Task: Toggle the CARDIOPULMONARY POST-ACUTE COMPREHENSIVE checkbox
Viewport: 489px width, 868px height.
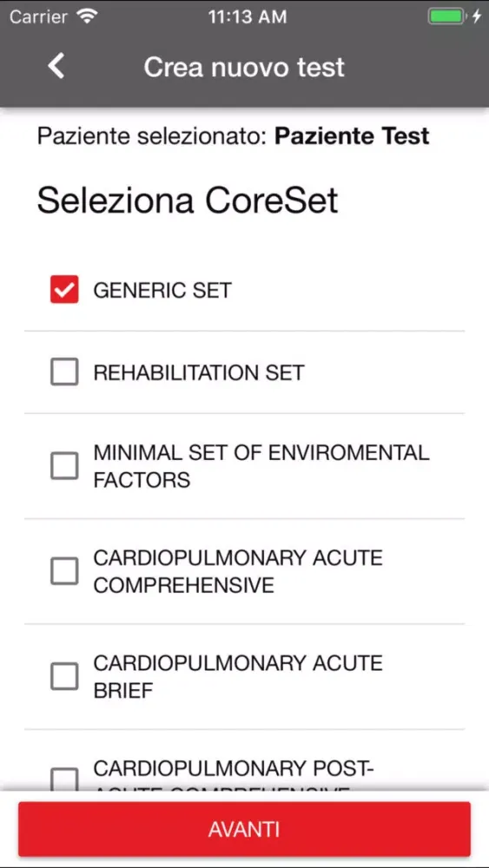Action: tap(64, 779)
